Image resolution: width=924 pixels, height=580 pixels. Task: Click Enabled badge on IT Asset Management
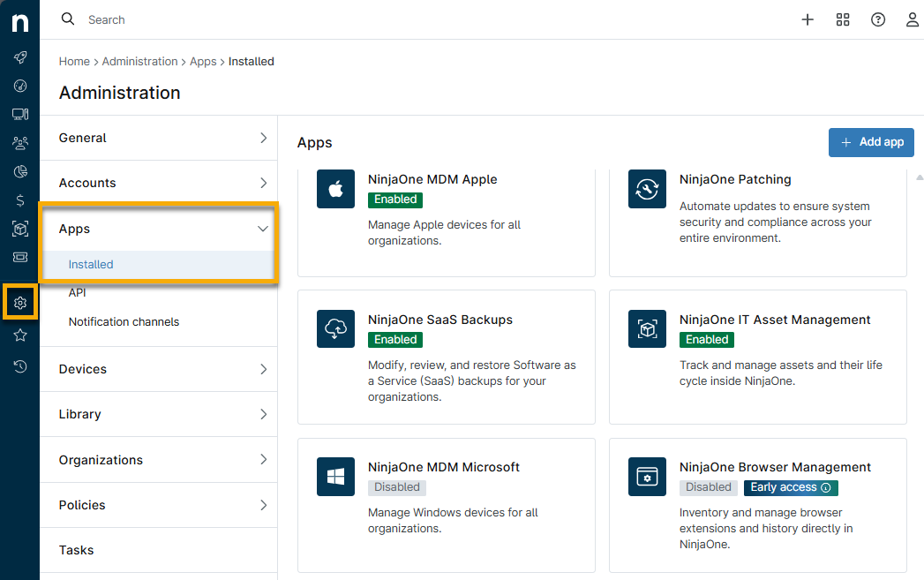(x=707, y=340)
